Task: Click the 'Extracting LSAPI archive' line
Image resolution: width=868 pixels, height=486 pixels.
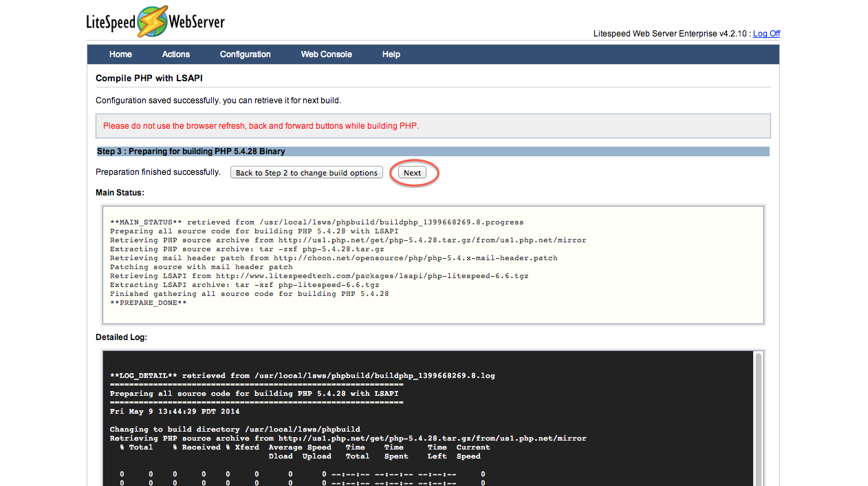Action: (x=244, y=285)
